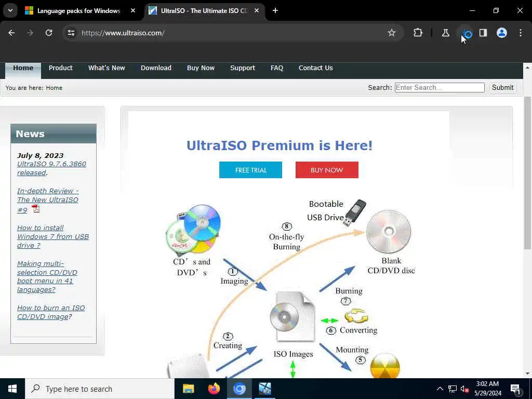The image size is (532, 399).
Task: Click the address bar URL
Action: click(123, 33)
